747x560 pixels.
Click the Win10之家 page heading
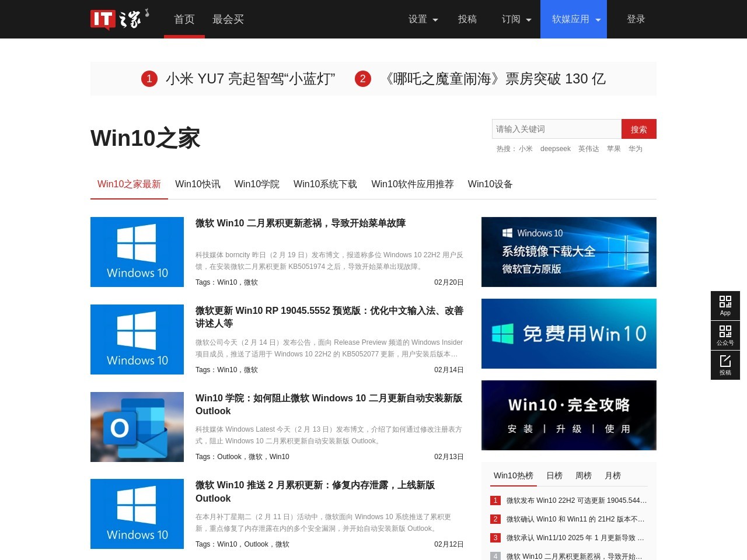pyautogui.click(x=145, y=138)
